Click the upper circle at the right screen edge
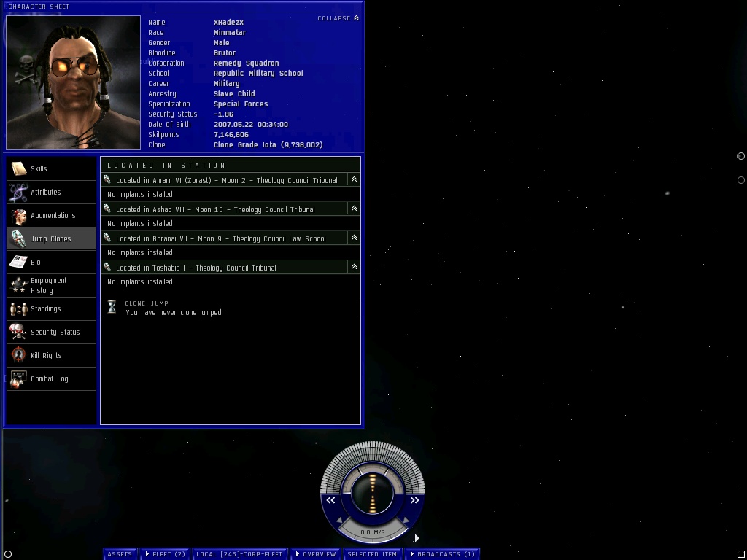The width and height of the screenshot is (747, 560). pos(741,156)
